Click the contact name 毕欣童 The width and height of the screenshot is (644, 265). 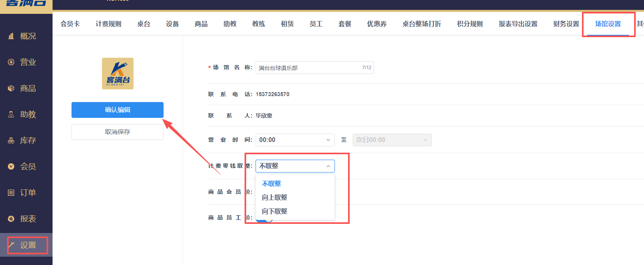click(x=264, y=115)
